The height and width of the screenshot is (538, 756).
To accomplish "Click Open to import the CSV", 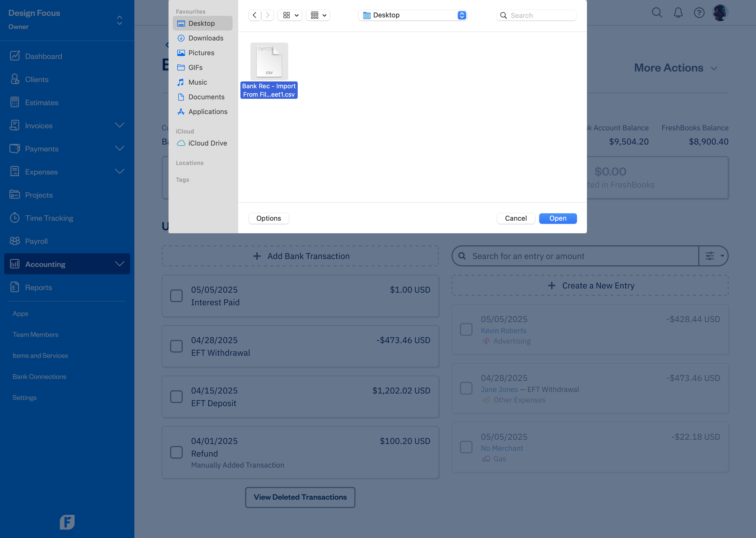I will [557, 218].
